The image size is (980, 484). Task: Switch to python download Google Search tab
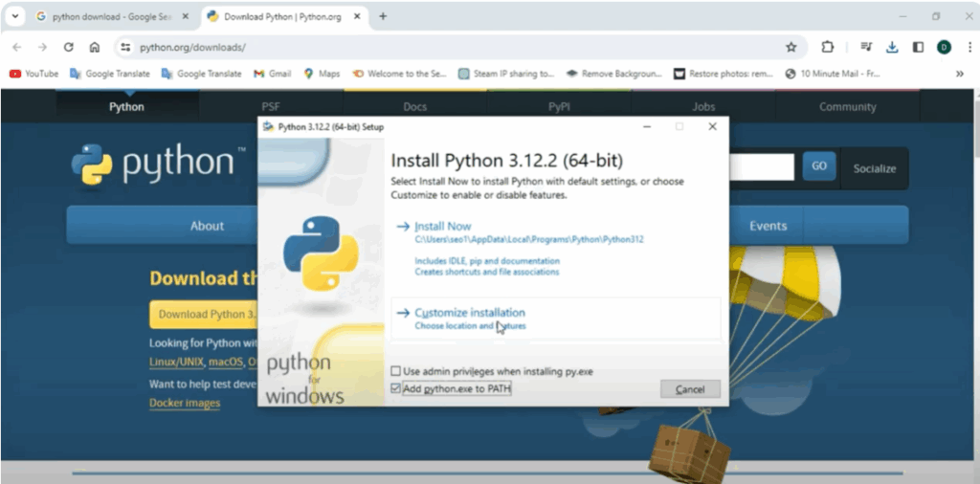[x=111, y=17]
